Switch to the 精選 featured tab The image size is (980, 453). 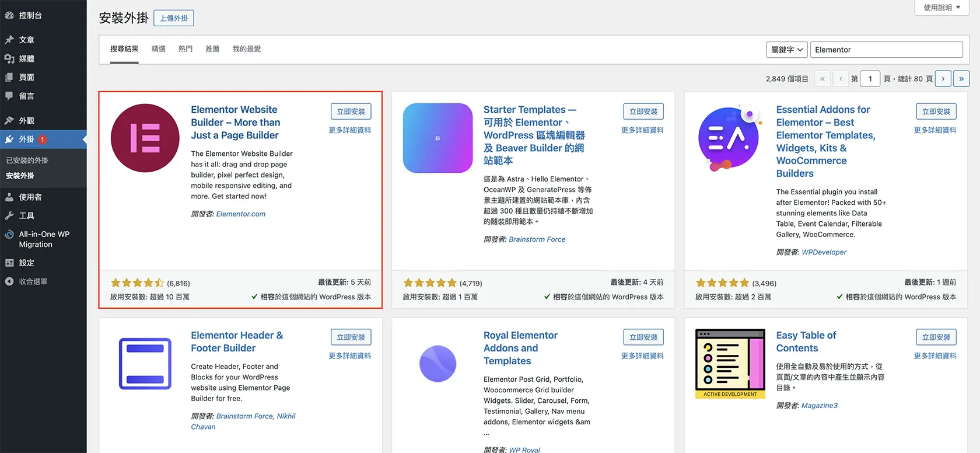159,49
